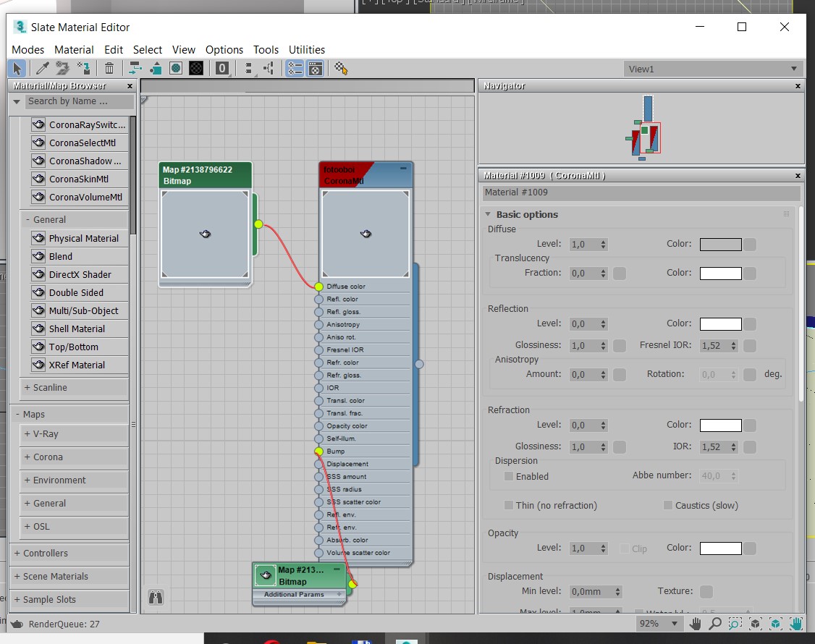Click the Fresnel IOR spinner arrows
This screenshot has height=644, width=815.
click(x=733, y=346)
